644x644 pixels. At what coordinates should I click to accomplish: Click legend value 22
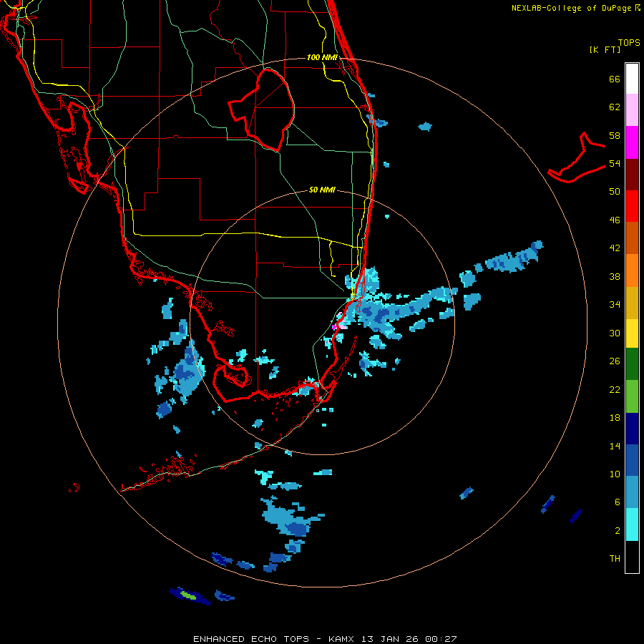[x=615, y=390]
